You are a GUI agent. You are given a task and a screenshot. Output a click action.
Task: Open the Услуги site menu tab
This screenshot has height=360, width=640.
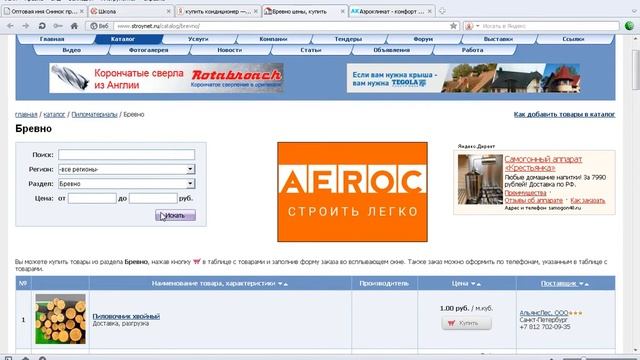[x=198, y=39]
